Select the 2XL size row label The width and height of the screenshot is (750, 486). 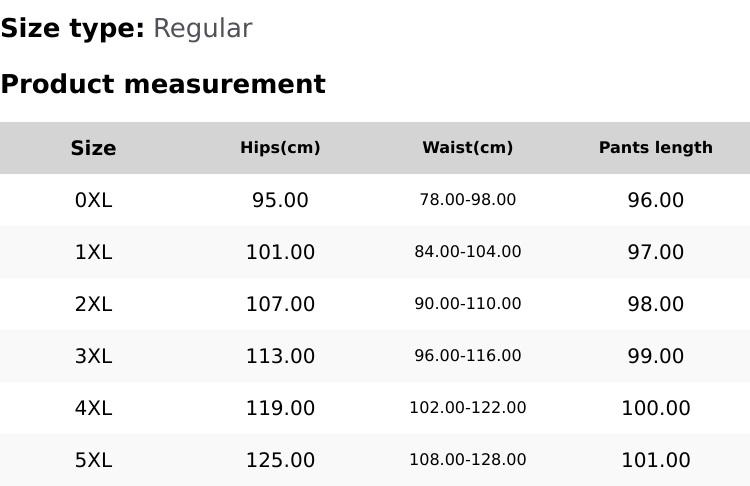pyautogui.click(x=93, y=304)
